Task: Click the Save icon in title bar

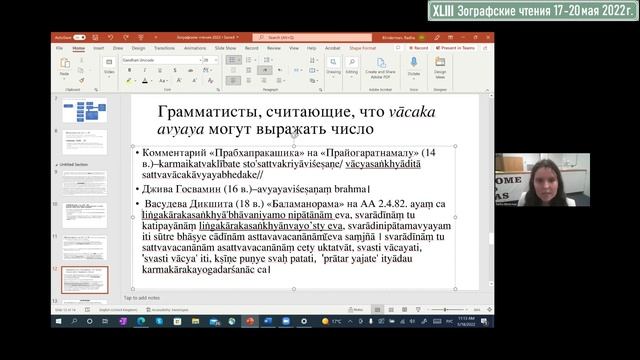Action: tap(95, 37)
